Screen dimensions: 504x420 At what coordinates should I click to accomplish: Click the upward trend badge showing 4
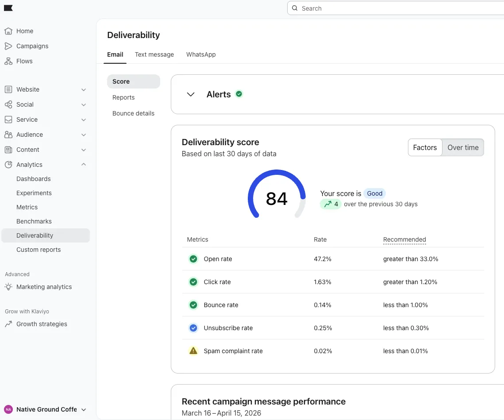[x=331, y=204]
